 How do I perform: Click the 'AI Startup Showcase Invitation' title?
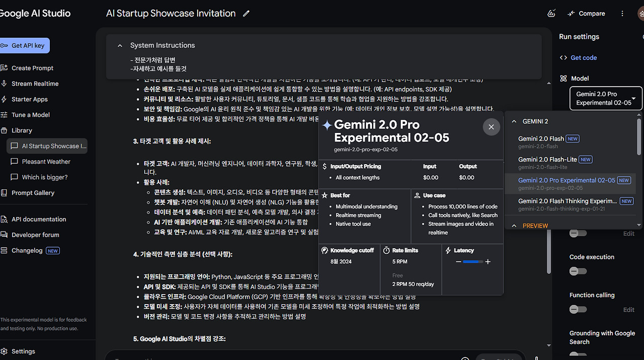[171, 14]
